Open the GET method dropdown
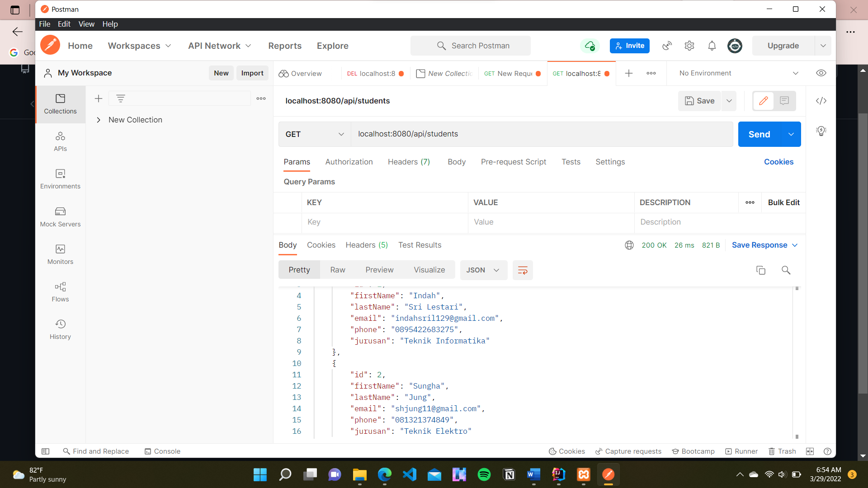 pos(314,134)
